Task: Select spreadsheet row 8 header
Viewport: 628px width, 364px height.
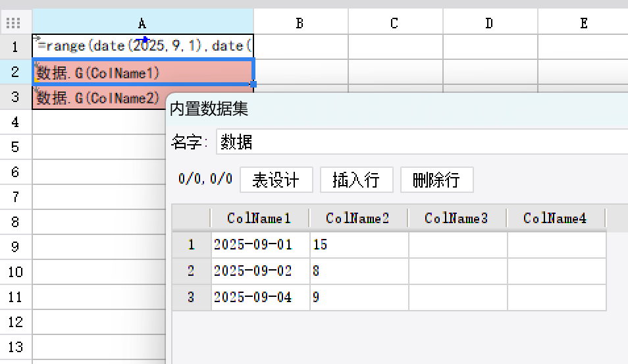Action: (x=16, y=222)
